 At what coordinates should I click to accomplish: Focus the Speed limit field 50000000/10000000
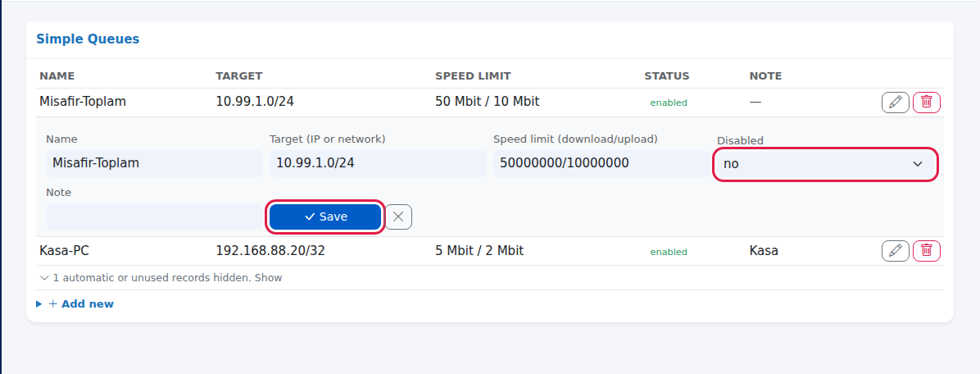[601, 163]
